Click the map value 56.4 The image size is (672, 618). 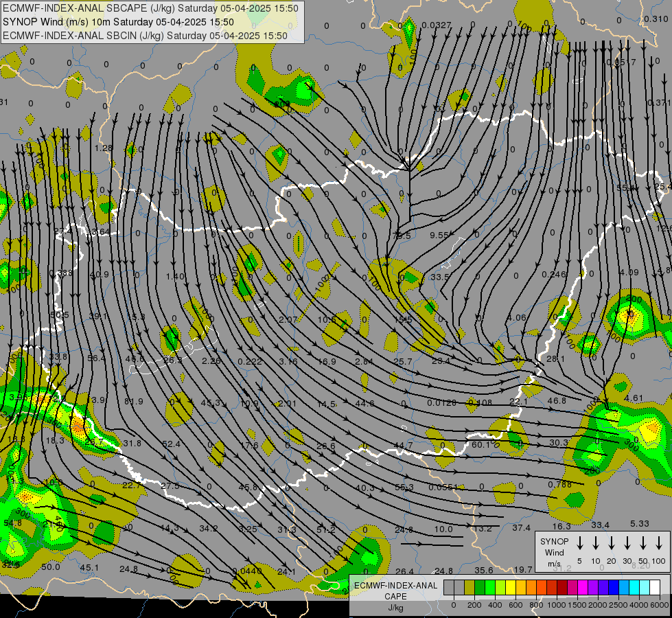tap(96, 358)
